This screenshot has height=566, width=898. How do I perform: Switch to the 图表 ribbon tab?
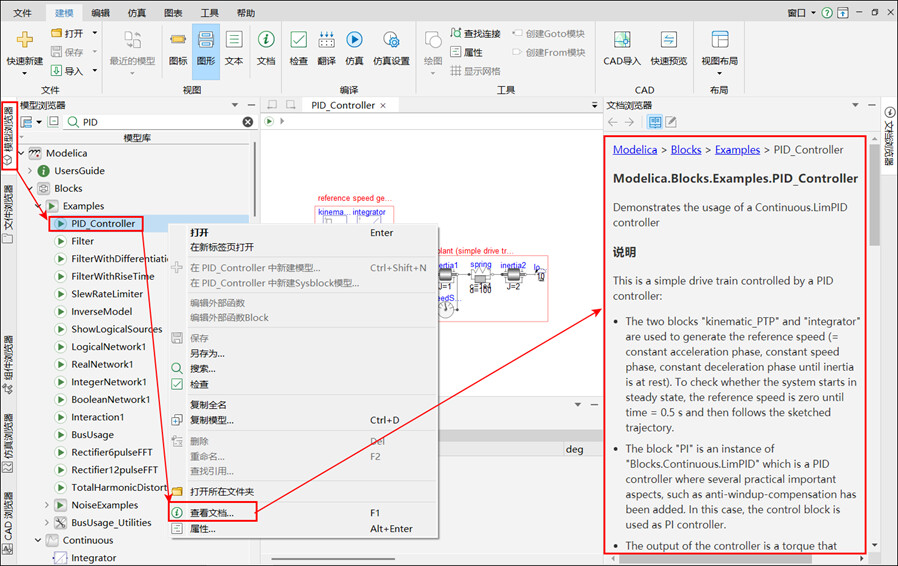coord(173,13)
